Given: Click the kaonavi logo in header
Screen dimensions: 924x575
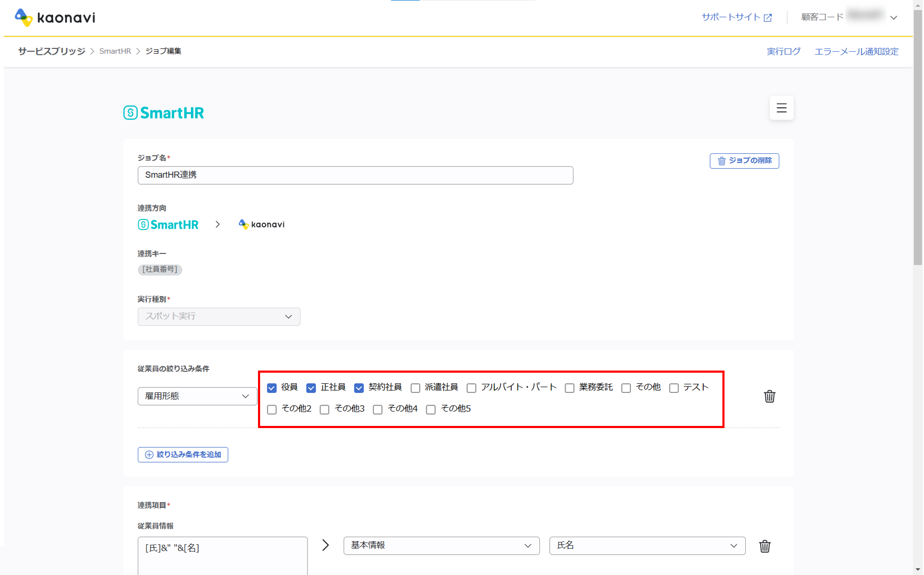Looking at the screenshot, I should 55,18.
